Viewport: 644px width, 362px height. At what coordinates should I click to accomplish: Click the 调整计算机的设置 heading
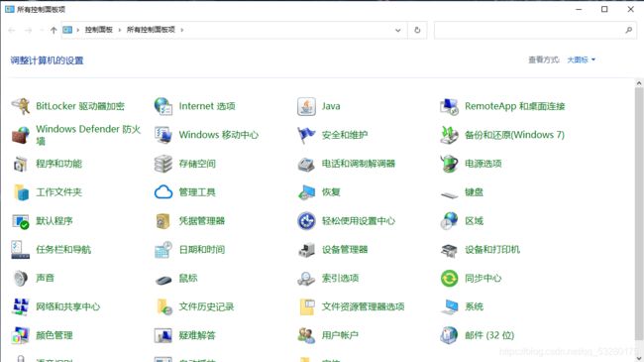pos(47,60)
